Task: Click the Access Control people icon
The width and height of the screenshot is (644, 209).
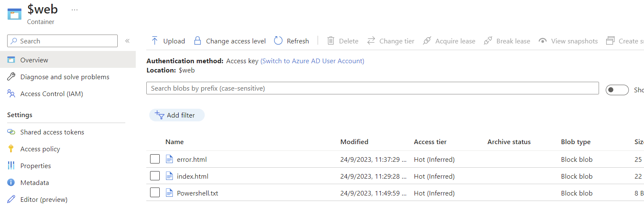Action: (x=11, y=94)
